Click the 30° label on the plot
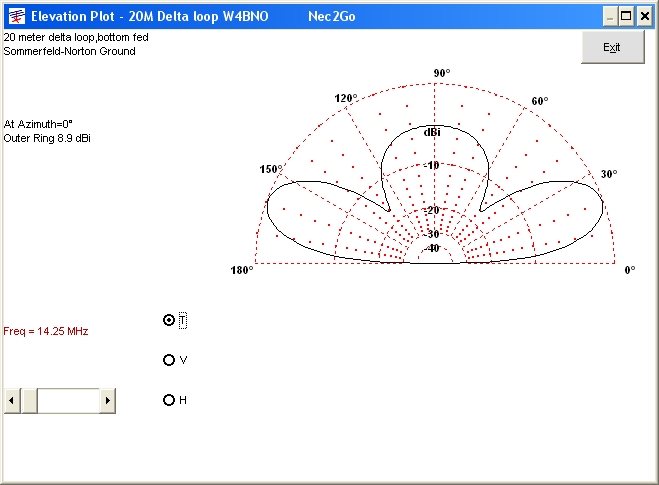The width and height of the screenshot is (659, 485). coord(609,174)
